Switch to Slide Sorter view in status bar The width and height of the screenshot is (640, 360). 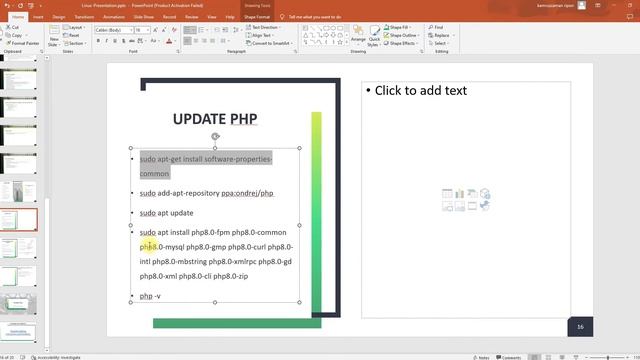(548, 357)
